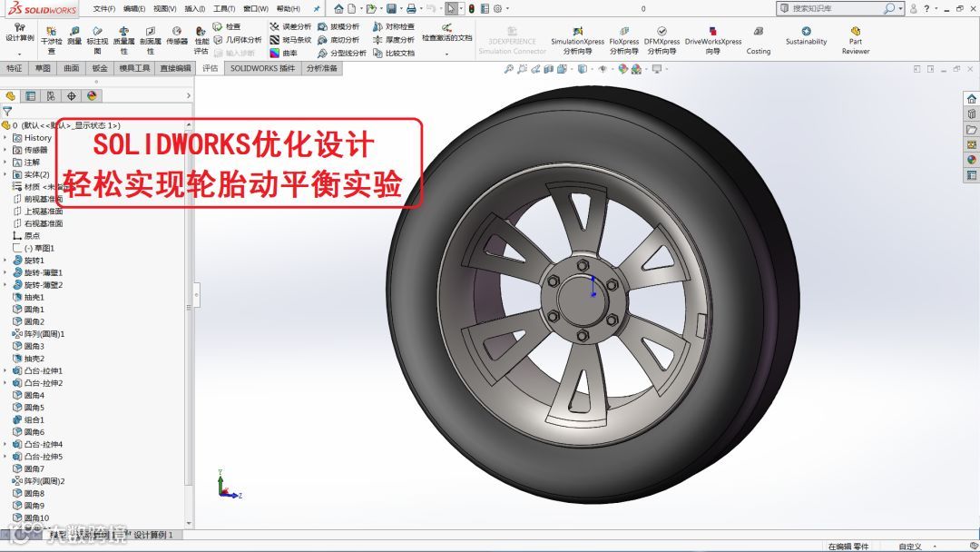Click the Home icon in title toolbar
Viewport: 980px width, 552px height.
338,9
